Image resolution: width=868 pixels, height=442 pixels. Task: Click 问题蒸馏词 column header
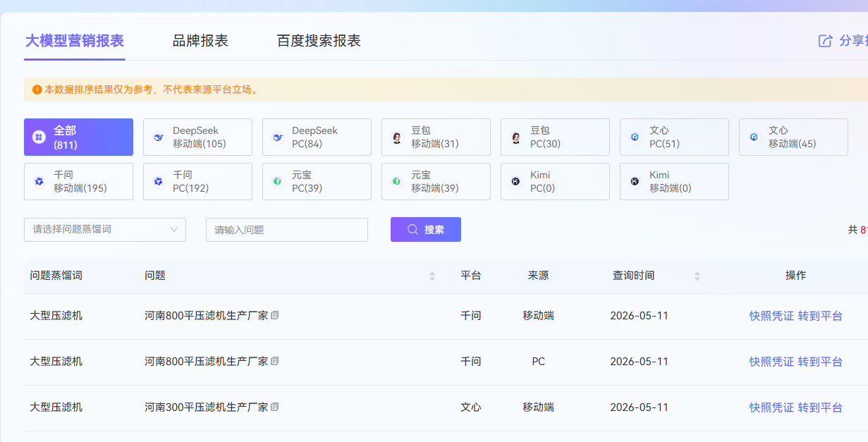(x=56, y=276)
